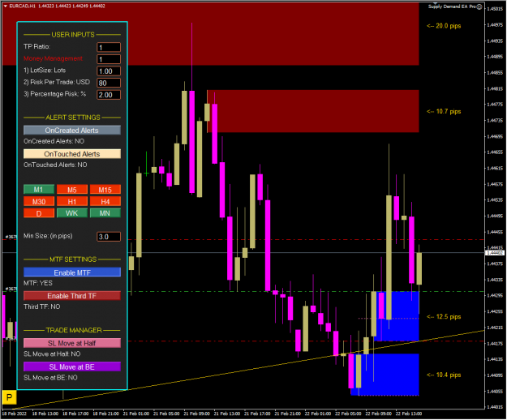
Task: Click the '10.4 pips' zone label
Action: 444,375
